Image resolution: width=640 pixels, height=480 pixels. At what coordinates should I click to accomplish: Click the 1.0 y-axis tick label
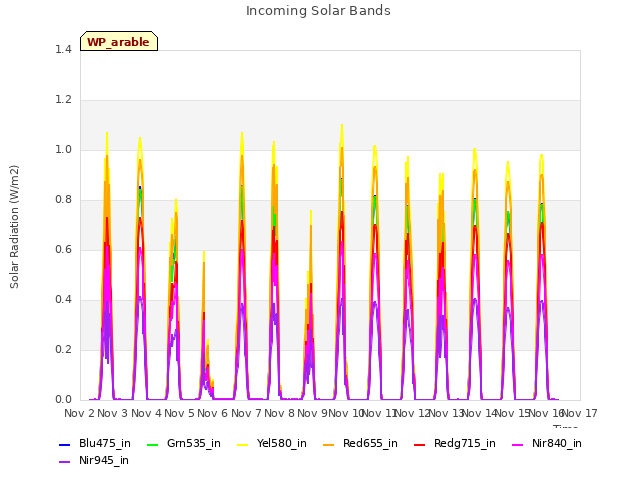click(x=63, y=149)
